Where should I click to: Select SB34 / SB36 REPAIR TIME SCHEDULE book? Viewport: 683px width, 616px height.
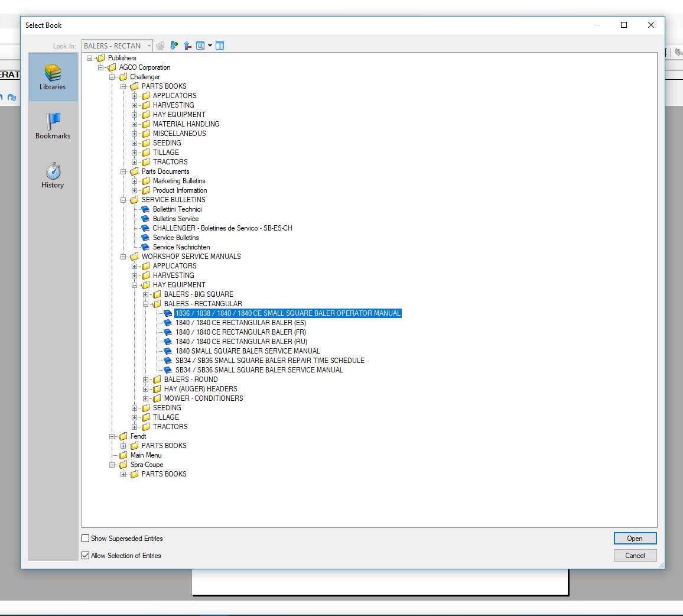(269, 361)
